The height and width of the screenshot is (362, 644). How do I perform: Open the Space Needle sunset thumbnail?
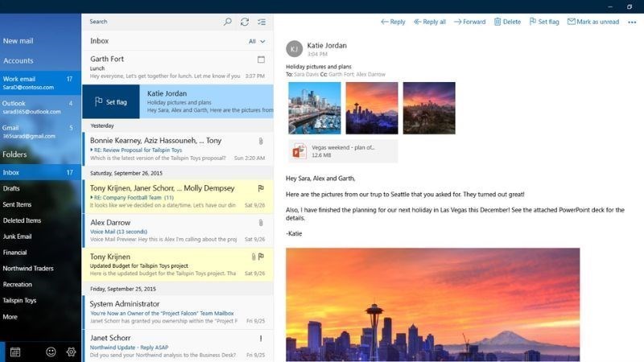click(x=372, y=108)
